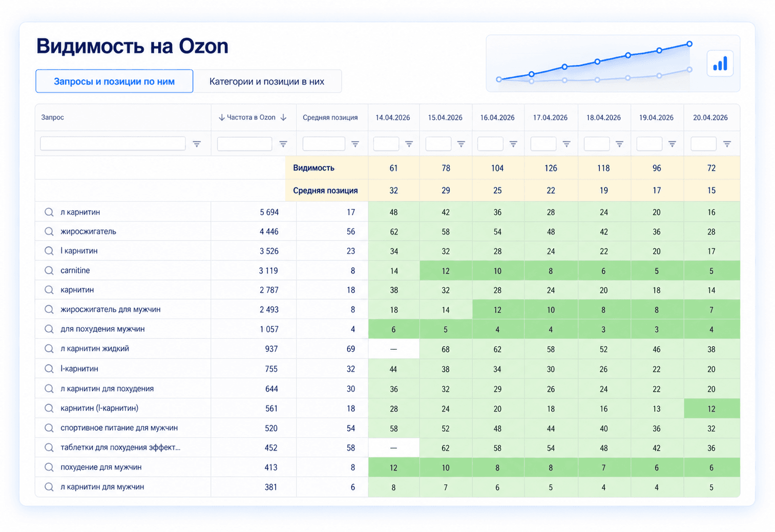This screenshot has height=532, width=775.
Task: Open filter icon under 20.04.2026 column
Action: tap(727, 144)
